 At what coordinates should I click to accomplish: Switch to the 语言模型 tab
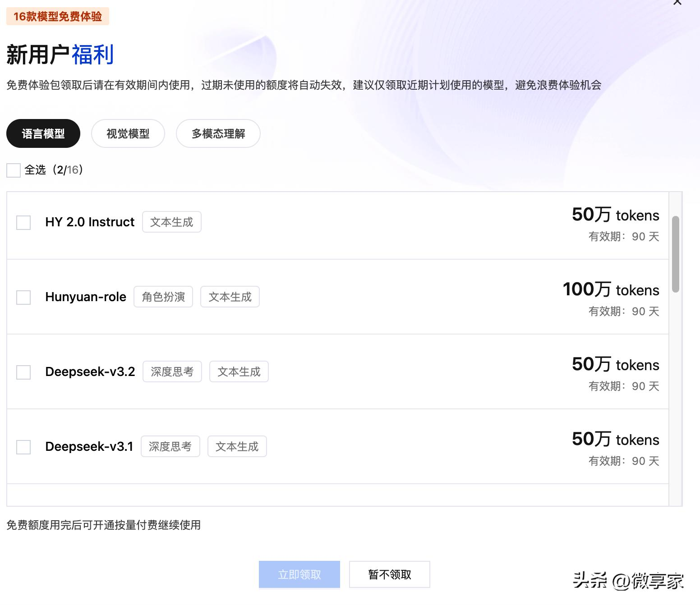coord(43,133)
